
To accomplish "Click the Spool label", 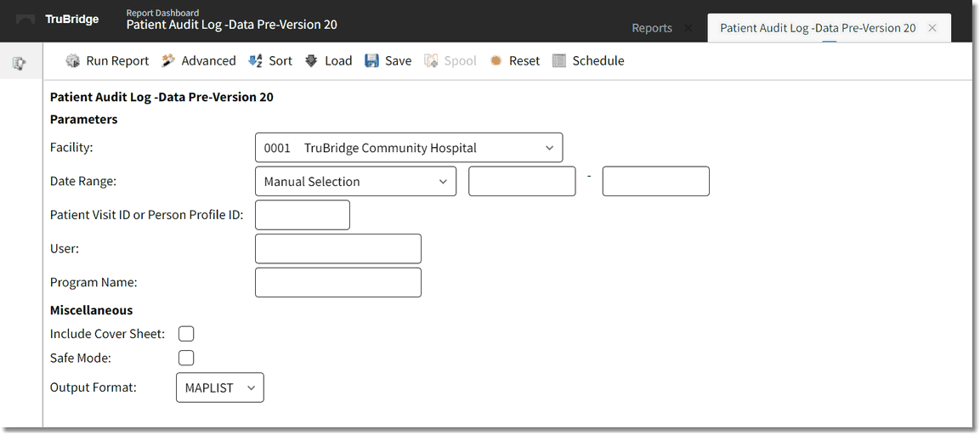I will pyautogui.click(x=461, y=60).
